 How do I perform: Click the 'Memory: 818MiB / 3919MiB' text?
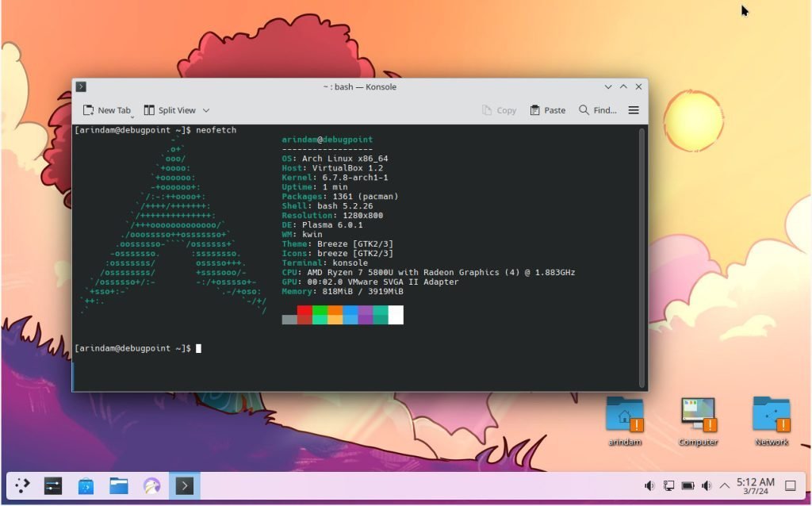click(x=343, y=292)
